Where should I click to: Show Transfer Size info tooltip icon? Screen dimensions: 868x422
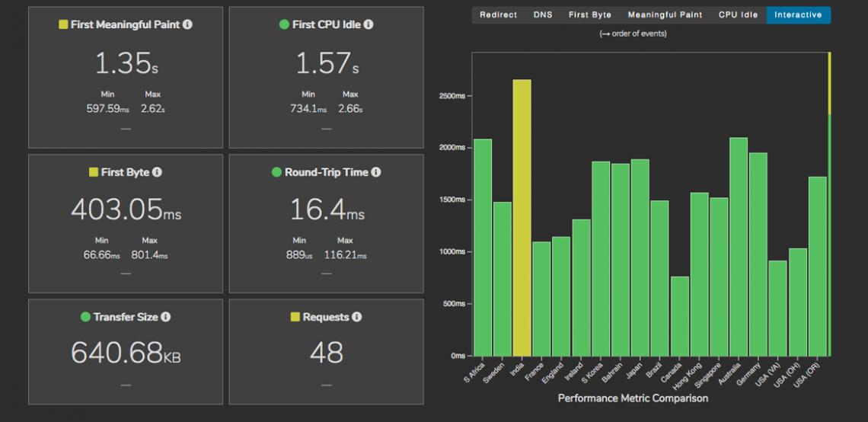[165, 317]
